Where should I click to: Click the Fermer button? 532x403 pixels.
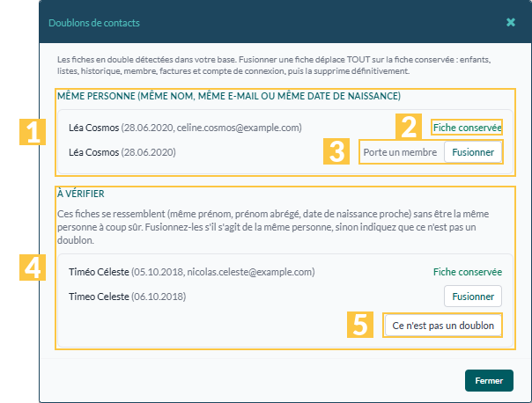[x=489, y=381]
